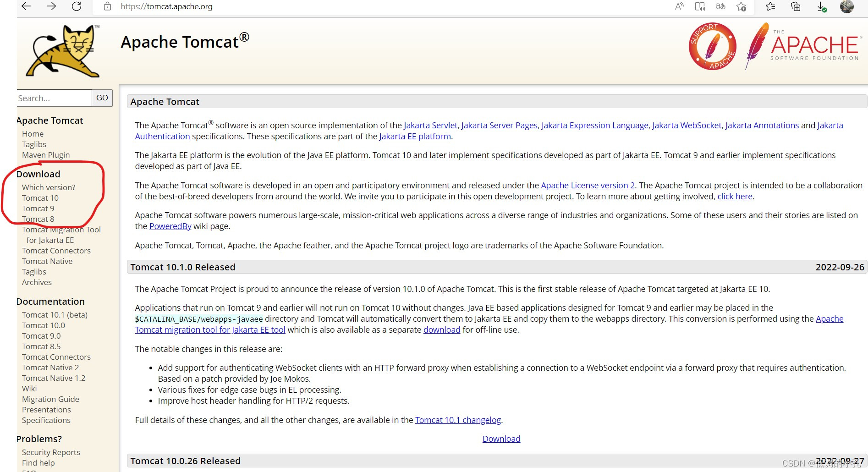Open Migration Guide link
This screenshot has width=868, height=472.
[50, 399]
